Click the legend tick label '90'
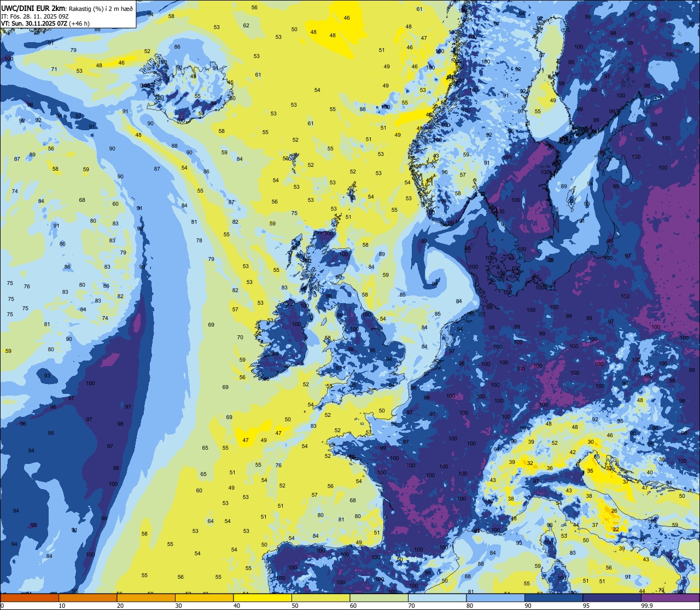700x610 pixels. coord(527,606)
